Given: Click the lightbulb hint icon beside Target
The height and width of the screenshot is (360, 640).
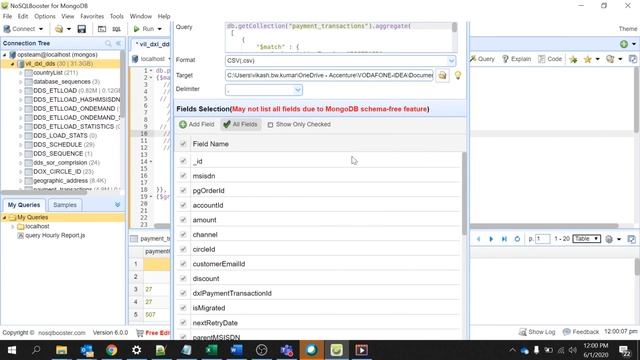Looking at the screenshot, I should coord(458,76).
